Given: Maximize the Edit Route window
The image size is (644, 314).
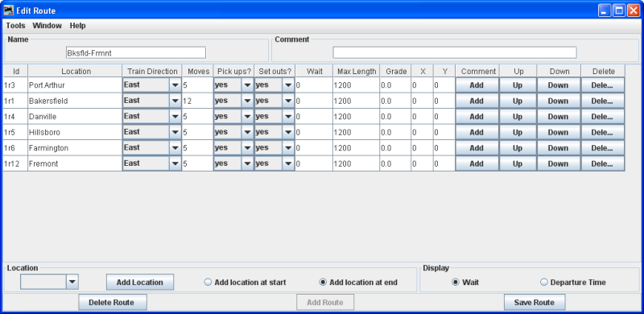Looking at the screenshot, I should pos(619,10).
